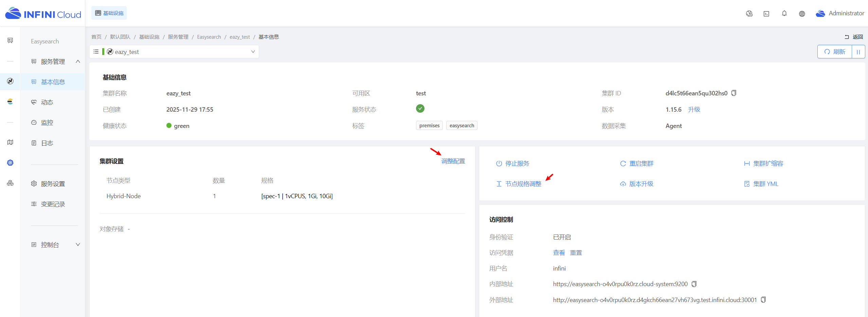Click 首页 in the breadcrumb
The width and height of the screenshot is (868, 317).
[96, 37]
